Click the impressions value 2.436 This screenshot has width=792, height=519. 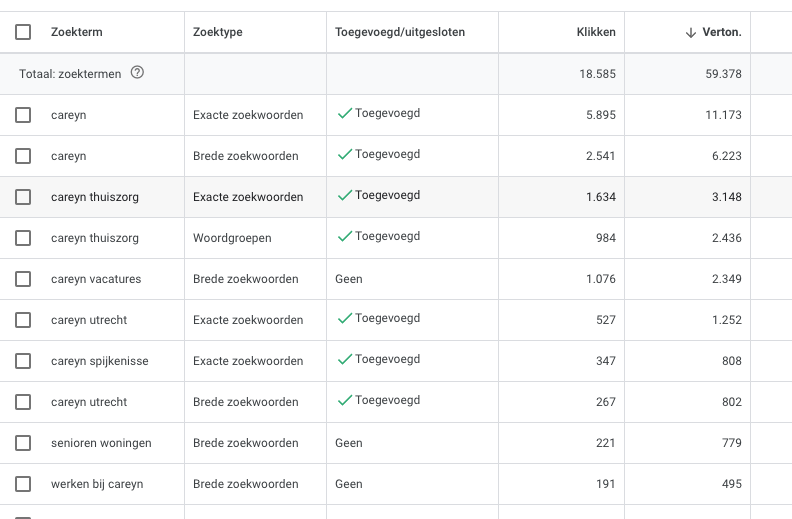727,238
